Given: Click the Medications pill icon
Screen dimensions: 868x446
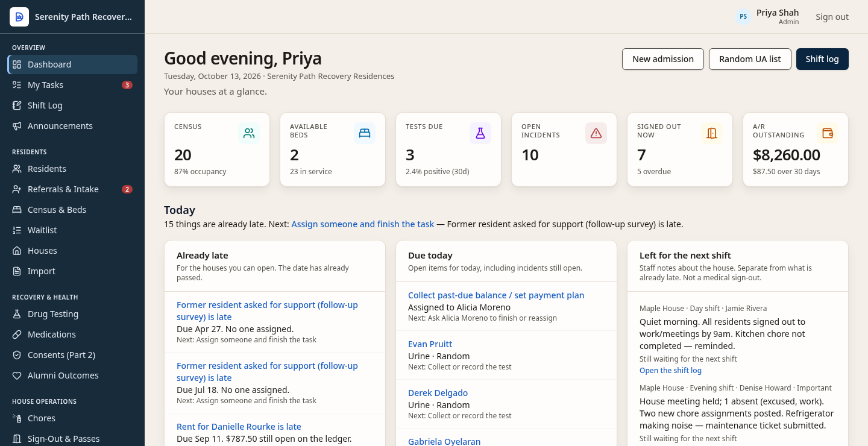Looking at the screenshot, I should 17,334.
